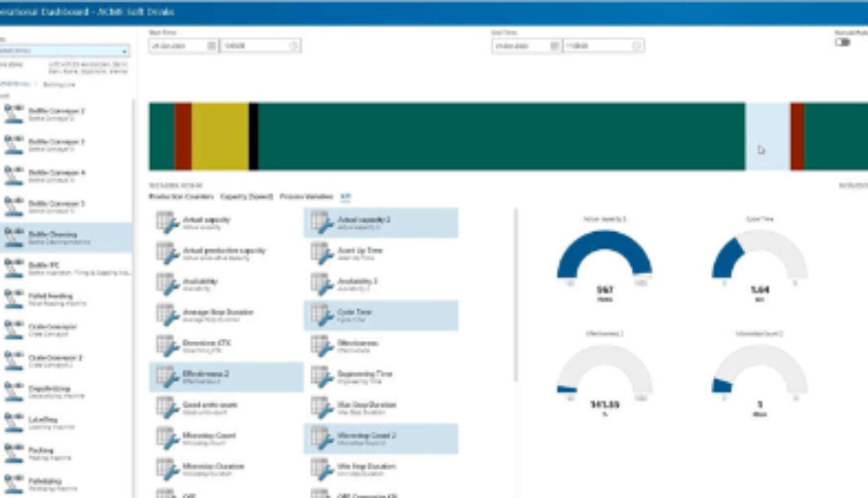868x498 pixels.
Task: Deselect the highlighted Effectiveness 2 KPI
Action: tap(227, 377)
